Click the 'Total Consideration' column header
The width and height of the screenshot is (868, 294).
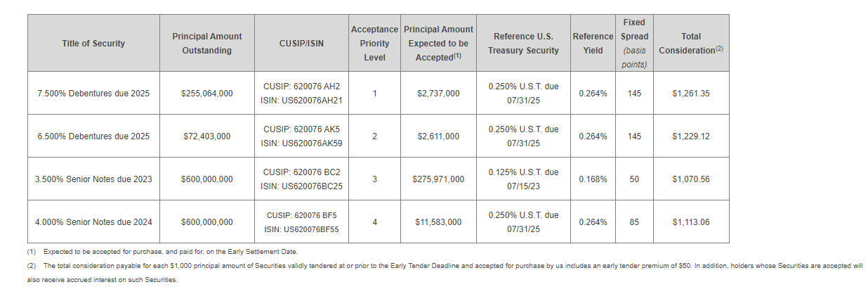690,44
